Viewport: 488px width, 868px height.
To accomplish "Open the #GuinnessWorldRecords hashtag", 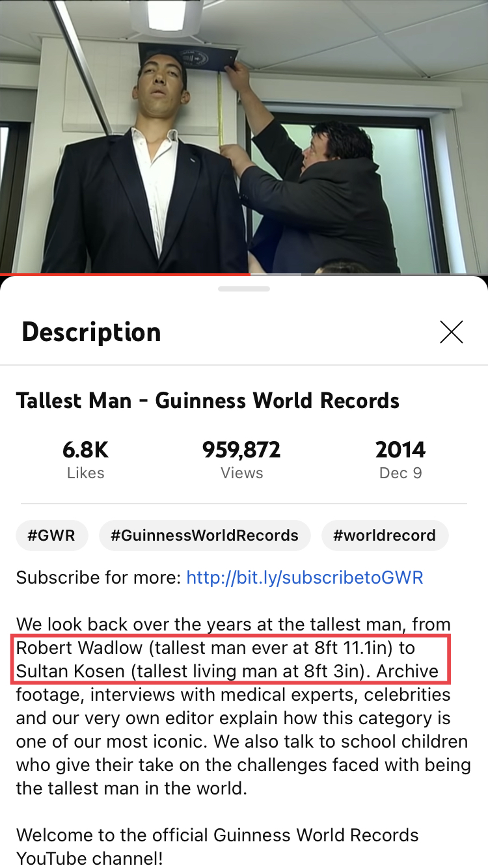I will [x=204, y=536].
